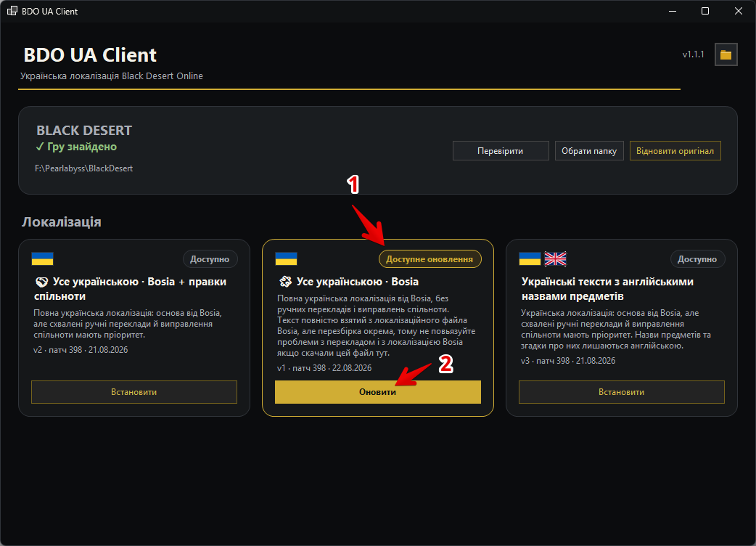Click version text v2 · патч 398 · 21.08.2026
This screenshot has height=546, width=756.
81,350
